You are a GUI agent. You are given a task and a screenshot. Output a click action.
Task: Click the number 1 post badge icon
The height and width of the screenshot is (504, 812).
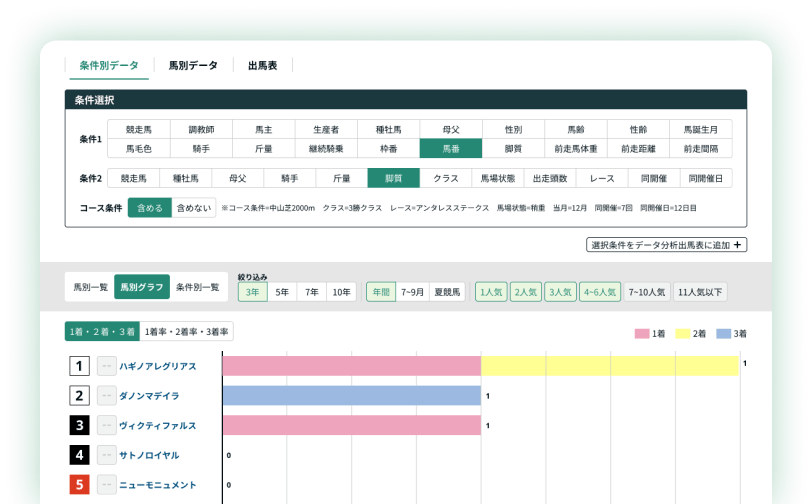coord(80,366)
